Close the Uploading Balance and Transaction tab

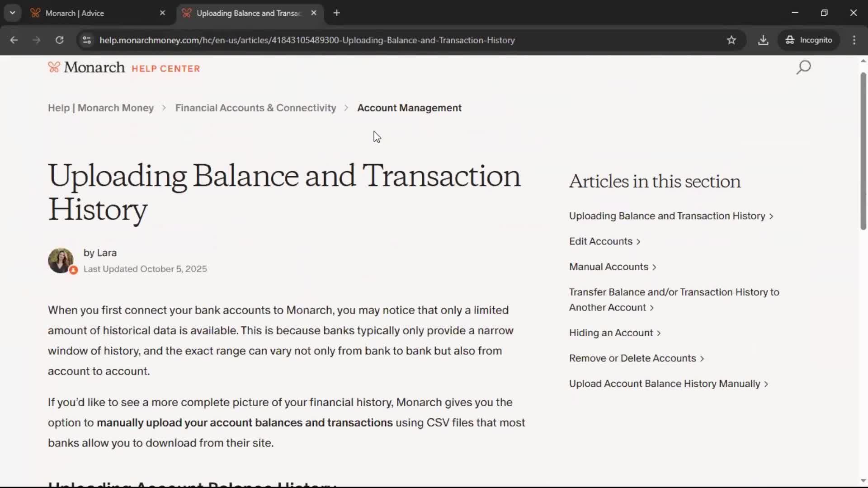click(x=314, y=13)
